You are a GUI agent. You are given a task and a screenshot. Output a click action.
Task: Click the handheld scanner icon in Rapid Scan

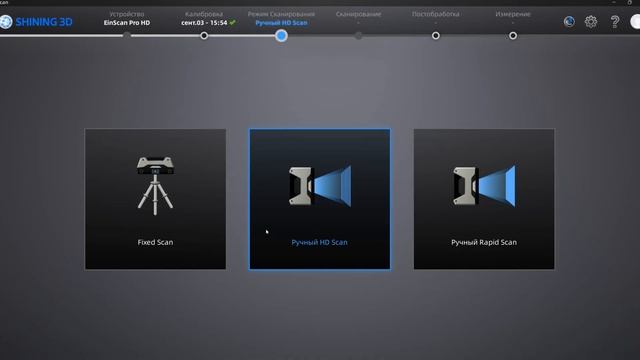click(484, 186)
